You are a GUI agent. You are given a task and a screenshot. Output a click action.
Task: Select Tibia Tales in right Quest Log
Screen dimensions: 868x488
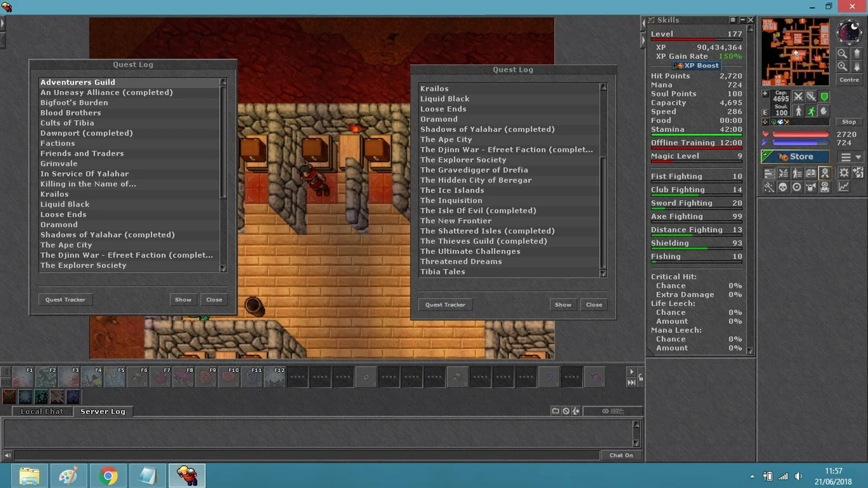[x=509, y=272]
